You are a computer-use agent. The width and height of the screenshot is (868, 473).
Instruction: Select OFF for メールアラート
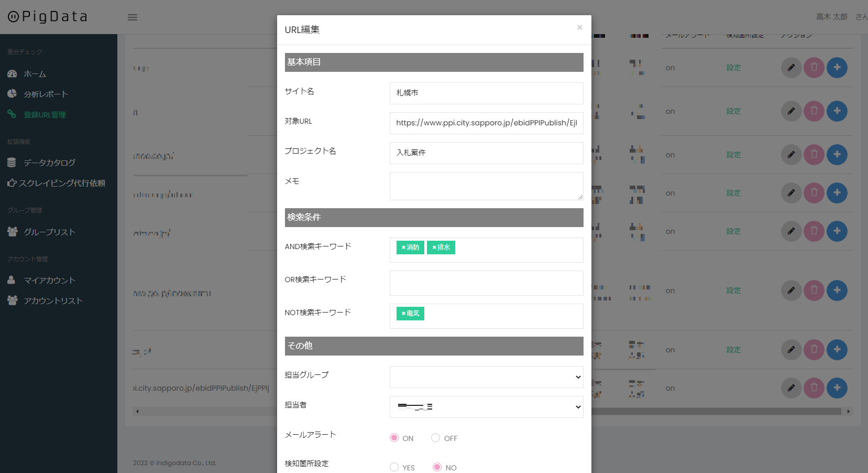[x=435, y=438]
